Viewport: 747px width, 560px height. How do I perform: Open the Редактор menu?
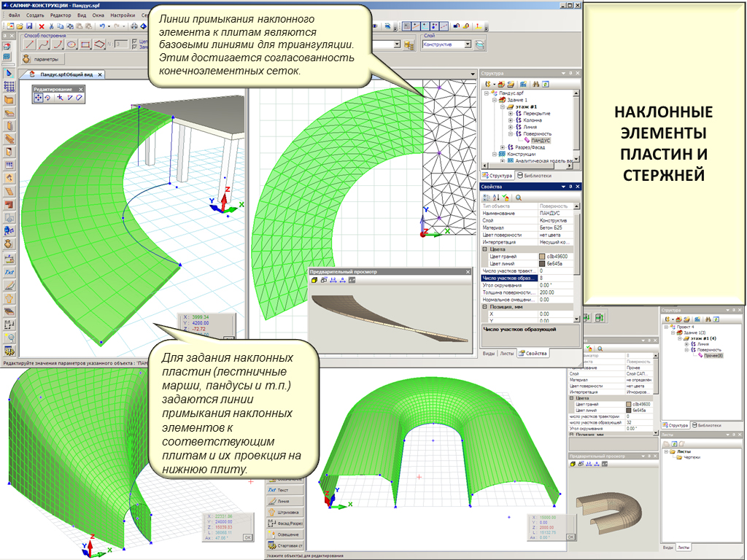pos(61,15)
